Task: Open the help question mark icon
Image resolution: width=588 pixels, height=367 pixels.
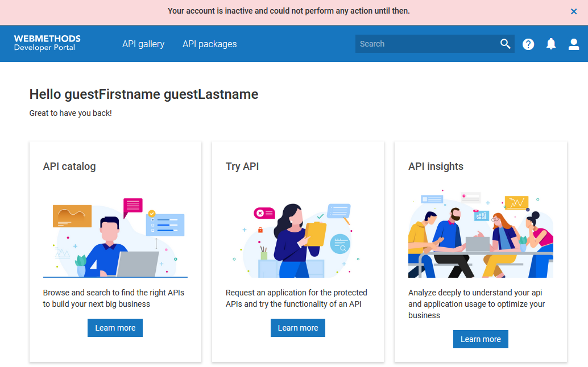Action: [528, 44]
